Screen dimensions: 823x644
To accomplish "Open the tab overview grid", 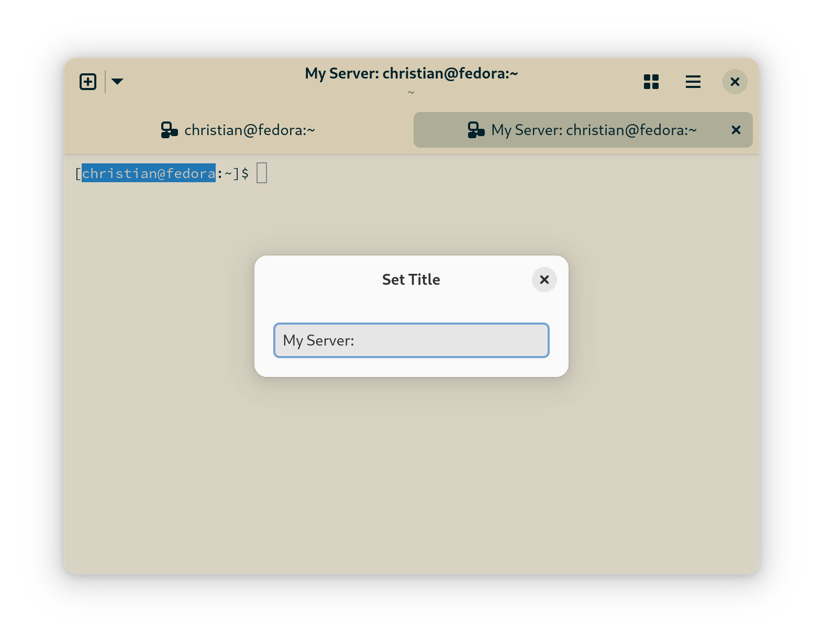I will point(651,82).
